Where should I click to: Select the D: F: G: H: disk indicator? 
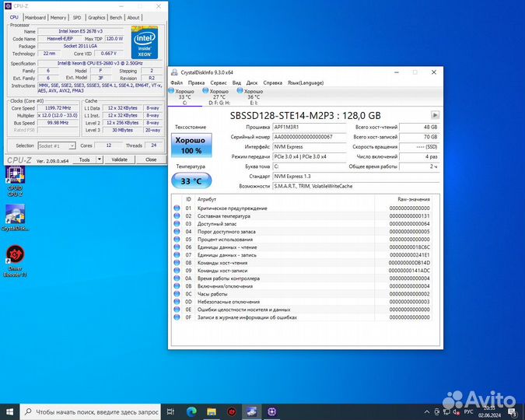tap(218, 96)
